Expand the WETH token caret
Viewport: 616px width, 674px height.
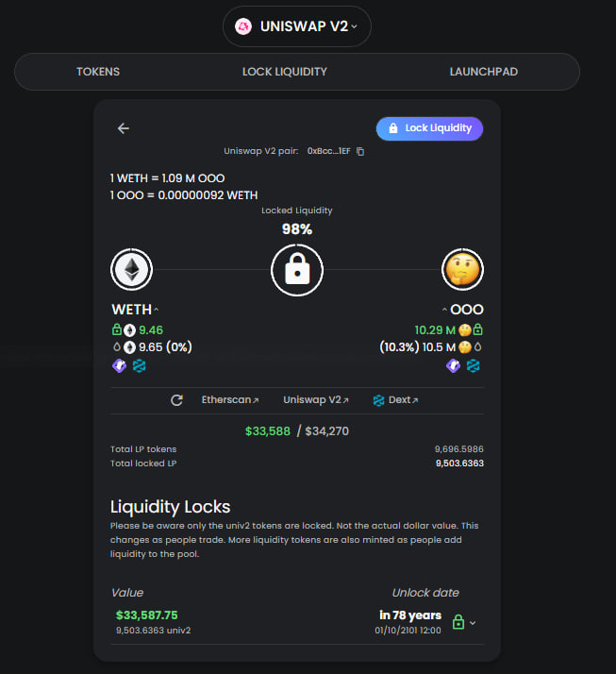pos(157,310)
